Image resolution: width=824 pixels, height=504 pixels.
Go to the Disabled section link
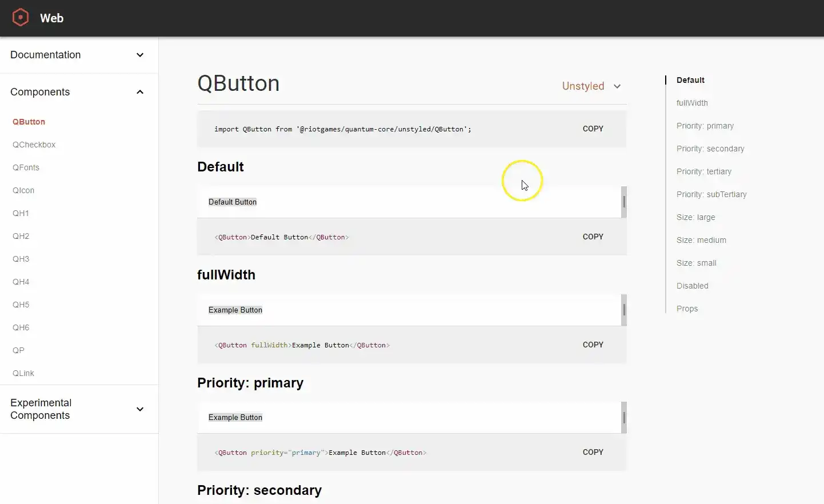point(692,286)
